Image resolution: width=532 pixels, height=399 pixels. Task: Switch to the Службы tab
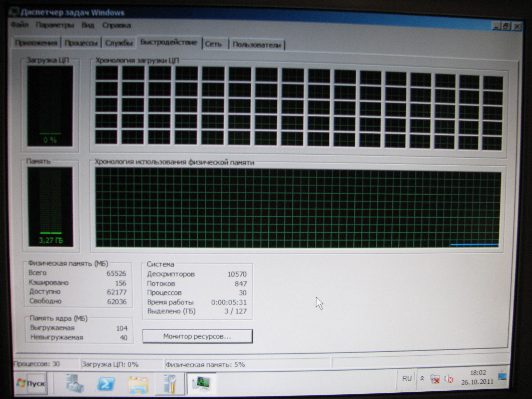click(119, 43)
